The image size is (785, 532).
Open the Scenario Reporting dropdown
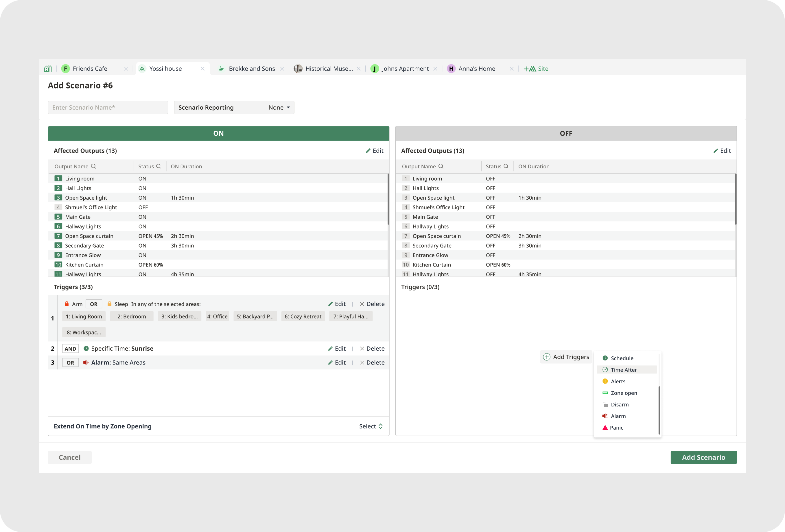[234, 107]
